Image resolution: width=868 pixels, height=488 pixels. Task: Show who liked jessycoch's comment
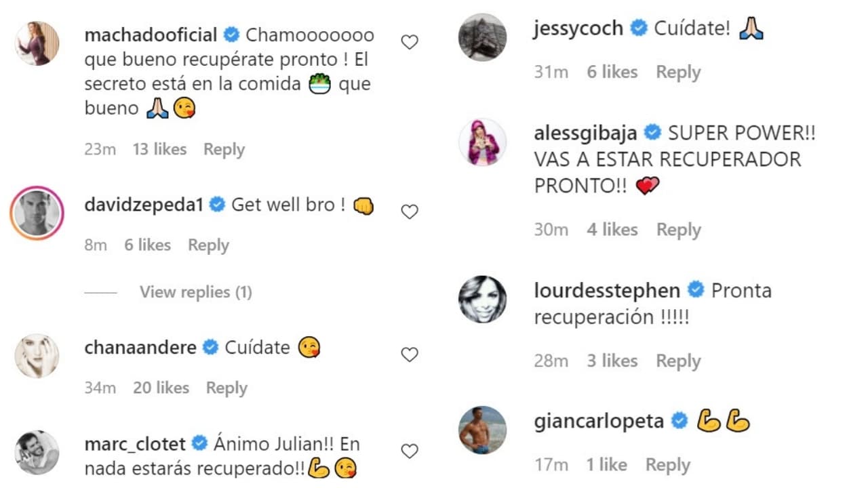(x=612, y=72)
